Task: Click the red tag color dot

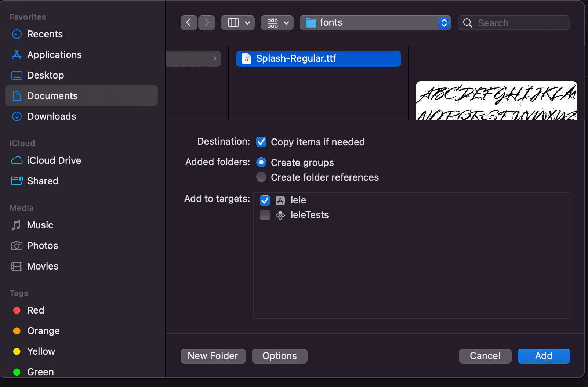Action: (17, 310)
